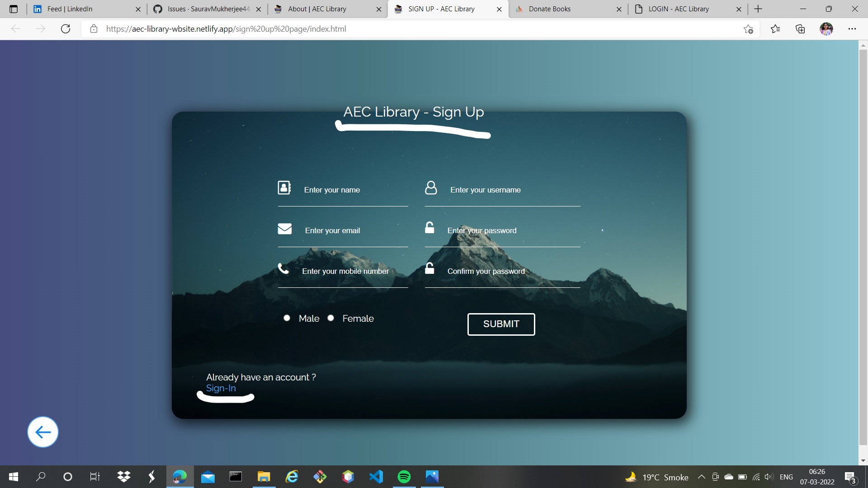The image size is (868, 488).
Task: Select the Female radio button
Action: tap(330, 318)
